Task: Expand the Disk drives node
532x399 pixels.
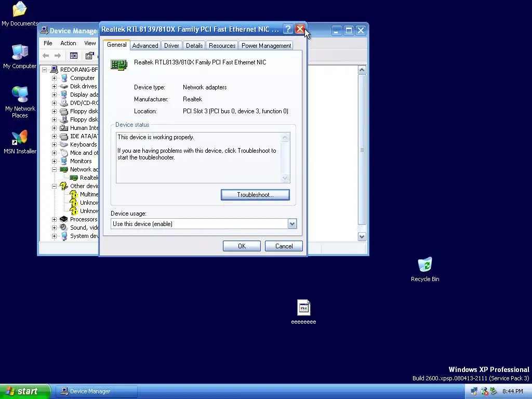Action: 54,87
